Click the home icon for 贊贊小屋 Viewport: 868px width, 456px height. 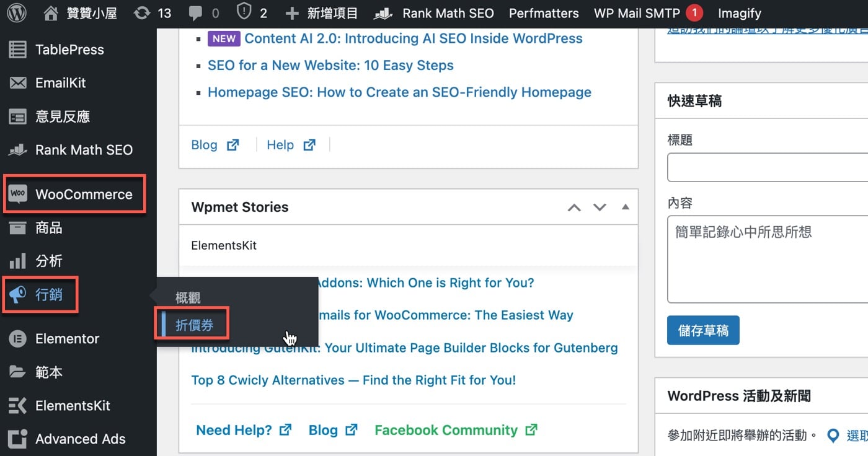click(x=51, y=13)
